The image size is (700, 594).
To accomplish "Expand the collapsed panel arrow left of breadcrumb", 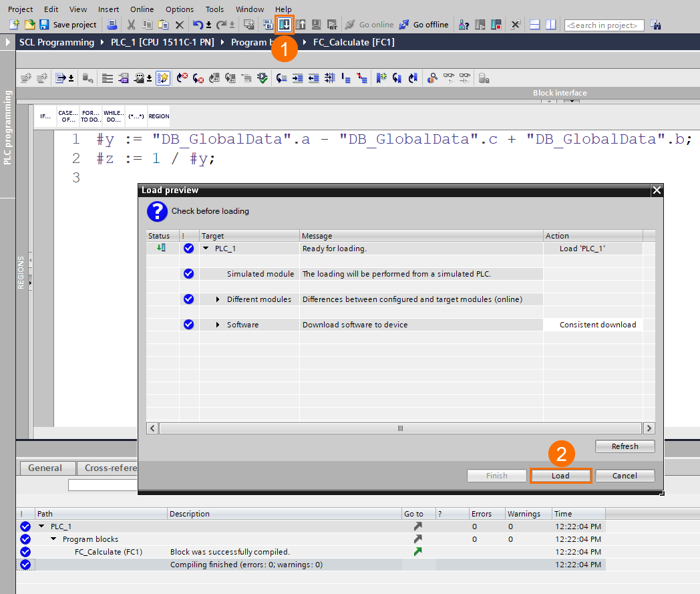I will (x=7, y=43).
